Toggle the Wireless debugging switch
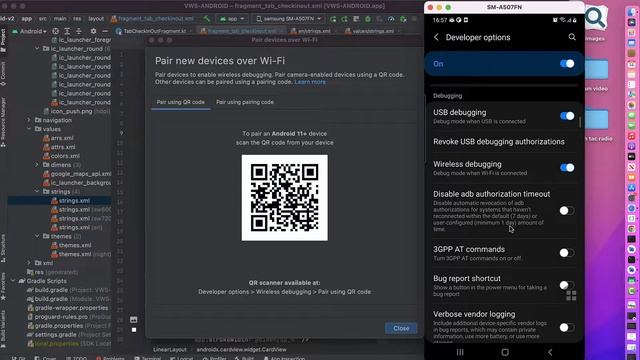 pyautogui.click(x=567, y=168)
